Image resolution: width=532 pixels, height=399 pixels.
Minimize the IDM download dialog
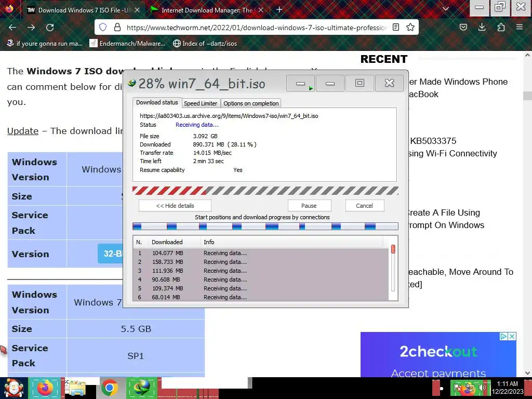pos(330,83)
